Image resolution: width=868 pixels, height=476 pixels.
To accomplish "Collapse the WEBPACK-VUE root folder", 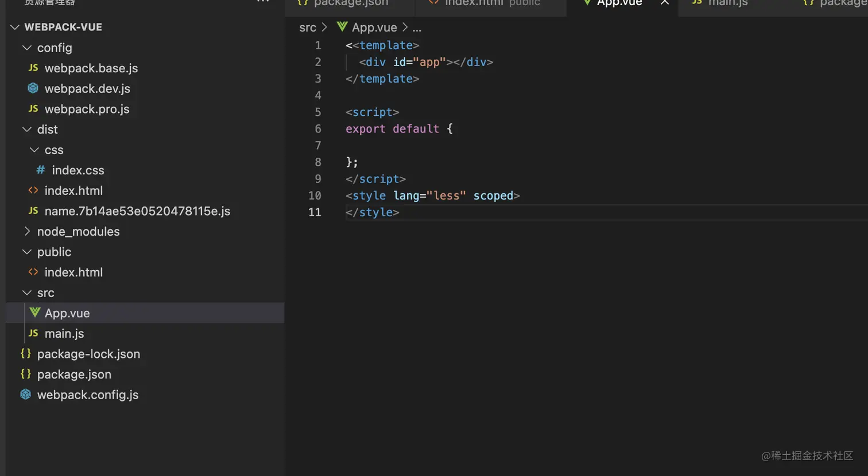I will click(15, 27).
